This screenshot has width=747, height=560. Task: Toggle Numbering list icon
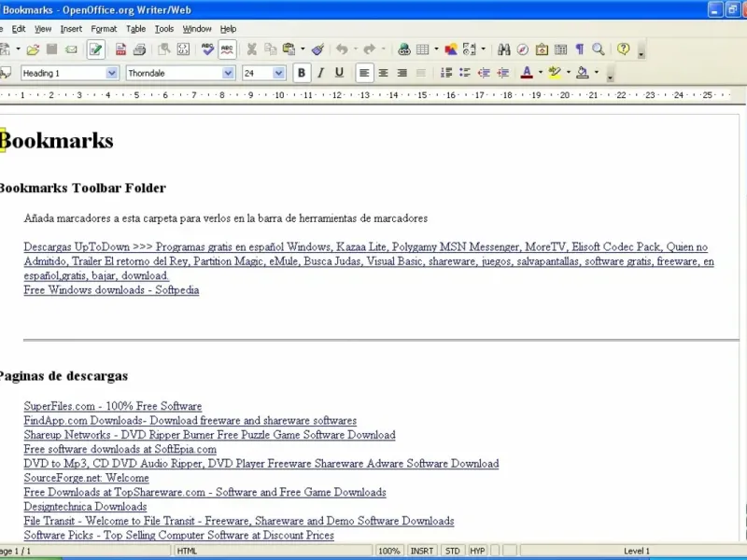click(x=446, y=73)
